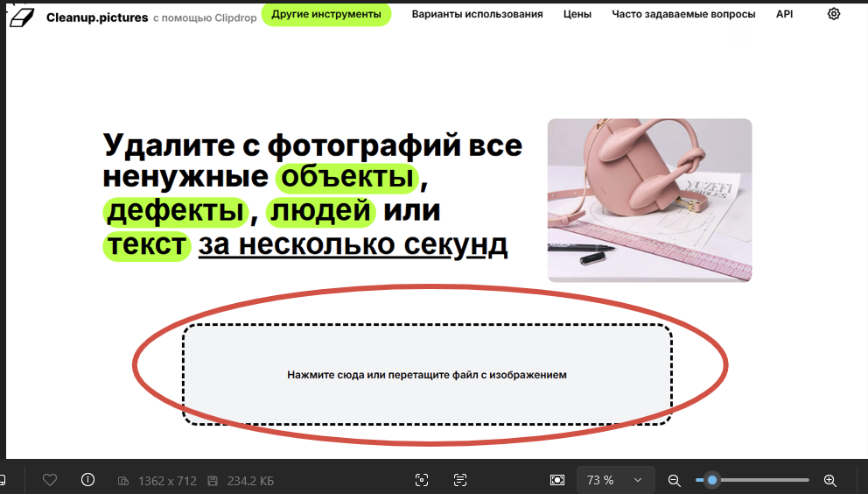
Task: Click the 234.2 КБ file size text
Action: pyautogui.click(x=250, y=481)
